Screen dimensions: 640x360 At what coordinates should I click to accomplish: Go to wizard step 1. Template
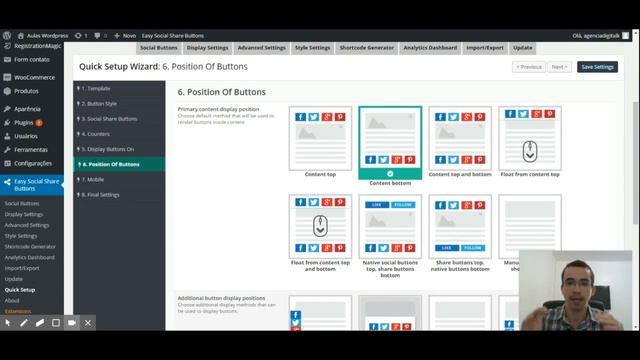[x=119, y=88]
